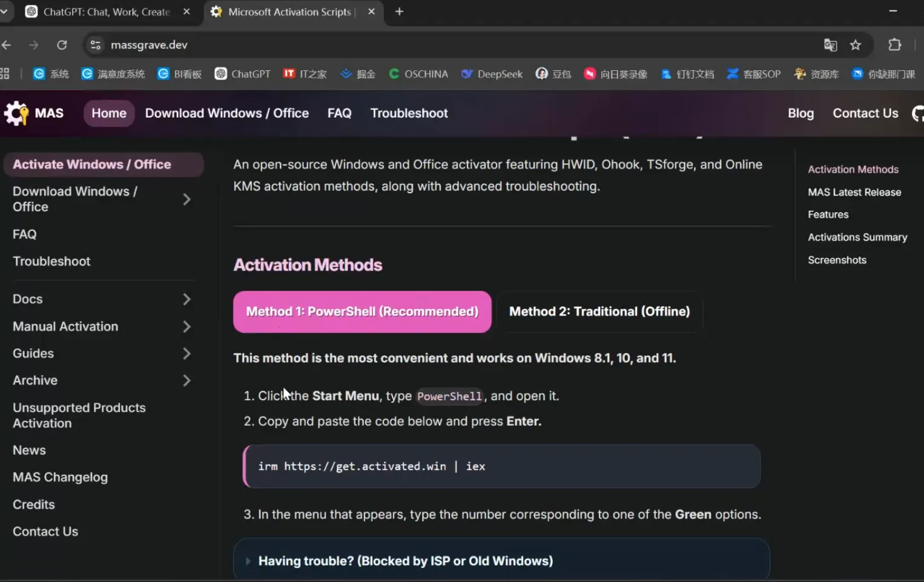The image size is (924, 582).
Task: Open Contact Us in the left sidebar
Action: coord(45,532)
